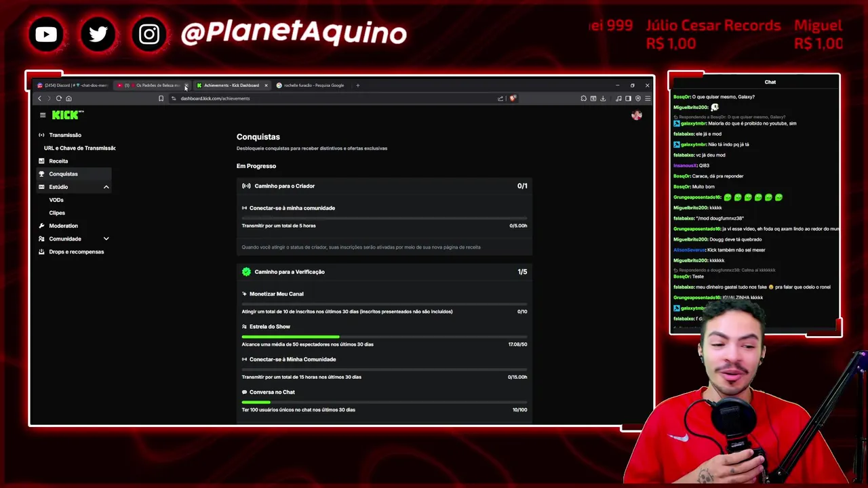Click the Drops e recompensas icon
This screenshot has width=868, height=488.
coord(41,251)
